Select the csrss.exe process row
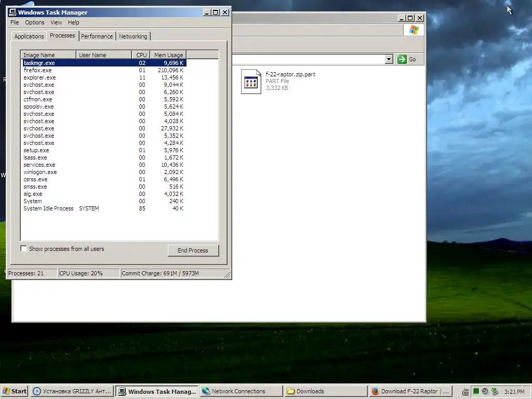Image resolution: width=532 pixels, height=399 pixels. [x=104, y=179]
